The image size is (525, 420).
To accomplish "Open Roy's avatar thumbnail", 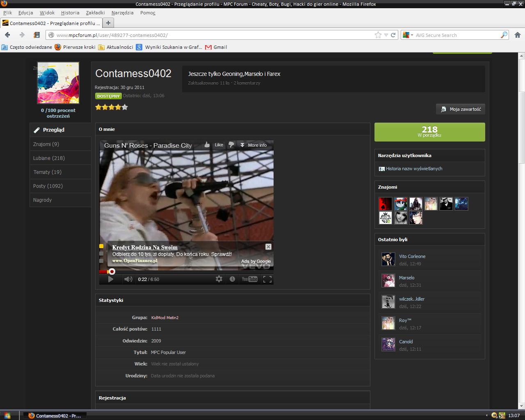I will 388,324.
